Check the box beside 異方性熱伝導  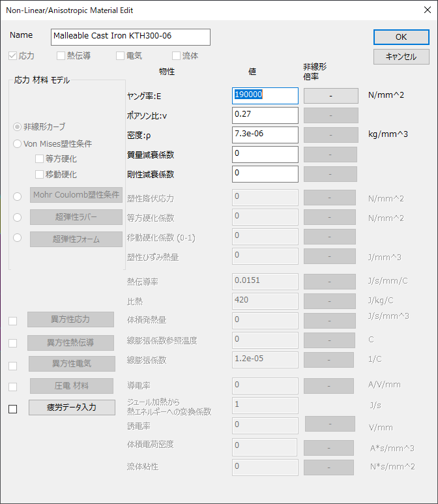tap(12, 344)
